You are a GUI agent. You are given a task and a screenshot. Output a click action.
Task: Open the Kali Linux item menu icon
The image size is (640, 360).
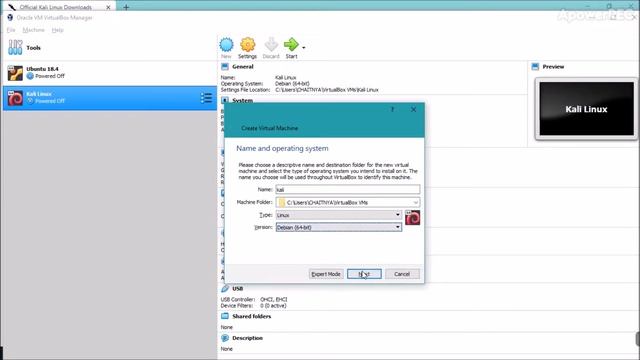[206, 98]
